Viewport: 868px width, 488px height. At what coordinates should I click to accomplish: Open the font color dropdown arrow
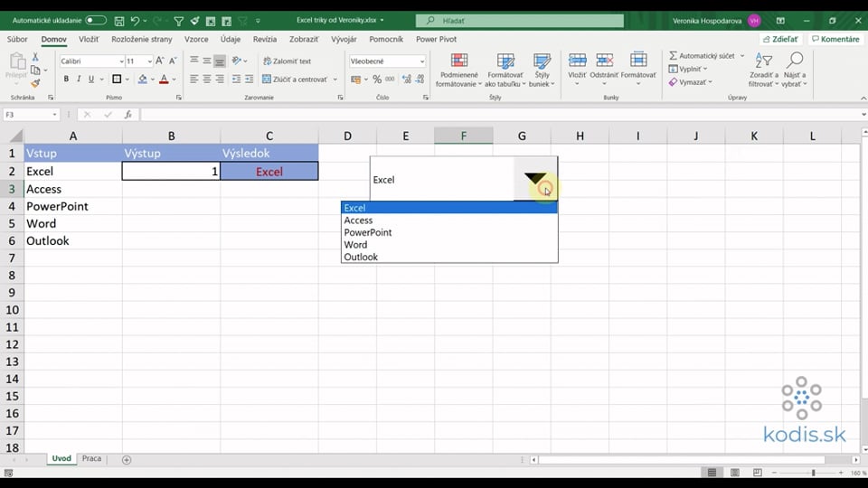[175, 80]
